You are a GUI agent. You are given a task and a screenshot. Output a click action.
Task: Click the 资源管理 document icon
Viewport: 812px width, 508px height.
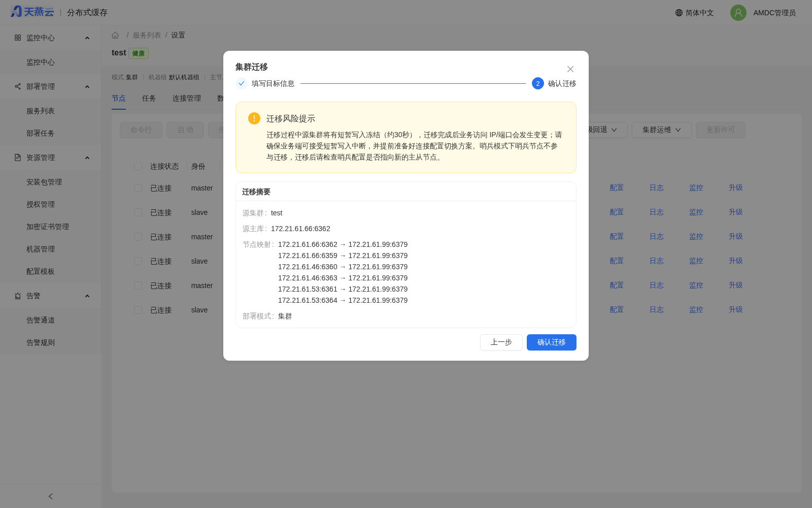(18, 157)
